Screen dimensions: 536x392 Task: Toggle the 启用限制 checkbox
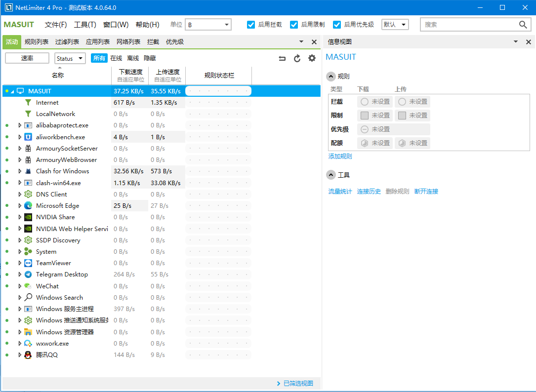tap(293, 25)
